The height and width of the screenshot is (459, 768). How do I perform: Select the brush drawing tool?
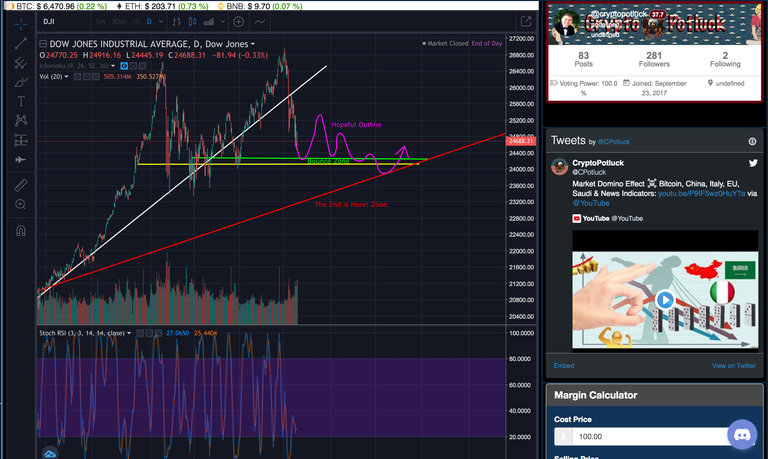pos(21,82)
